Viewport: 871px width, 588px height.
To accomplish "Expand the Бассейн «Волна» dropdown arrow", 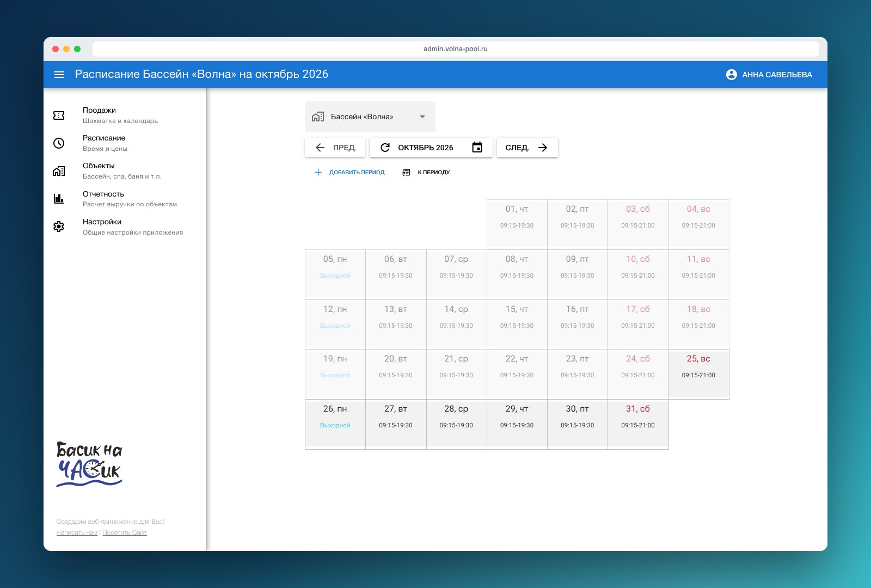I will (422, 117).
